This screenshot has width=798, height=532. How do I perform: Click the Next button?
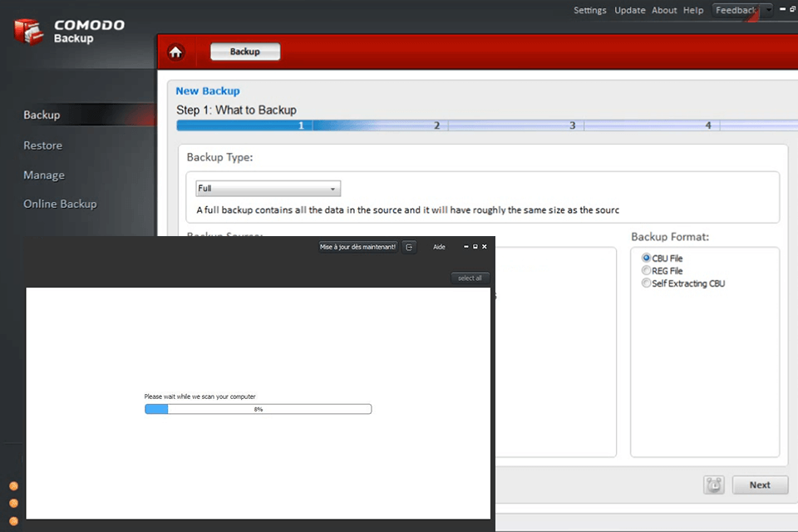pos(759,485)
